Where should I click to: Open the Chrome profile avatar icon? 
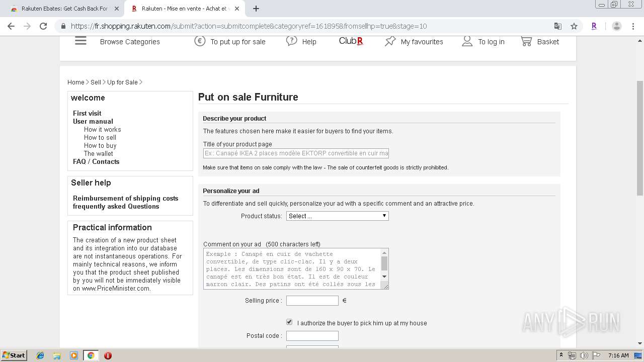pyautogui.click(x=616, y=26)
